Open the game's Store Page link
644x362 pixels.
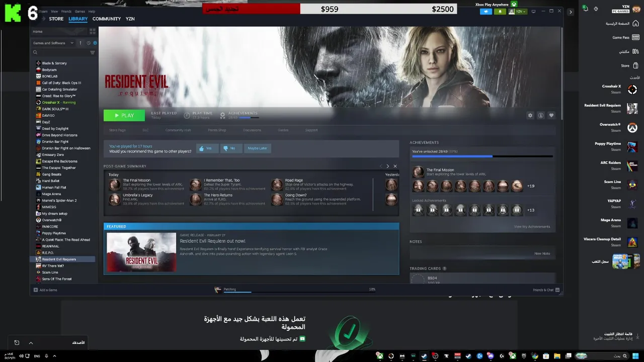[117, 130]
